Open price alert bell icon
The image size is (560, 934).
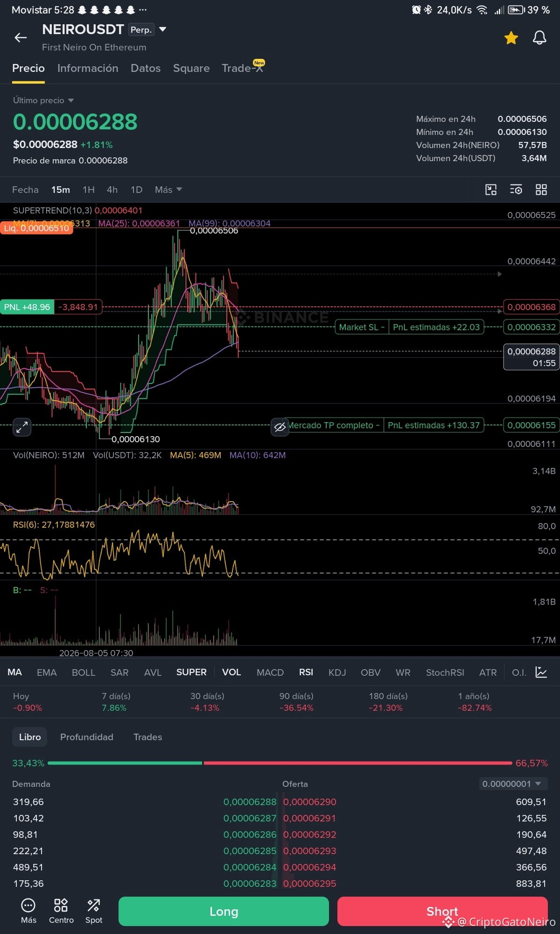point(539,38)
